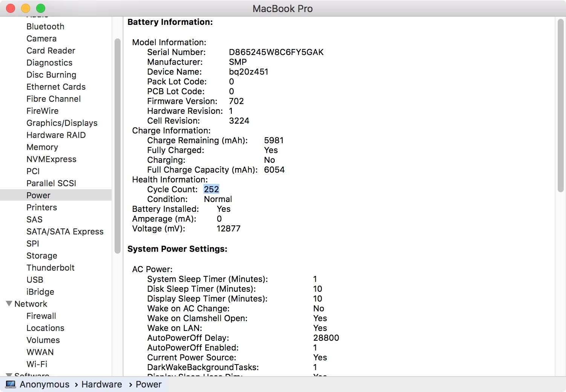
Task: Click the full charge capacity value 6054
Action: (274, 170)
